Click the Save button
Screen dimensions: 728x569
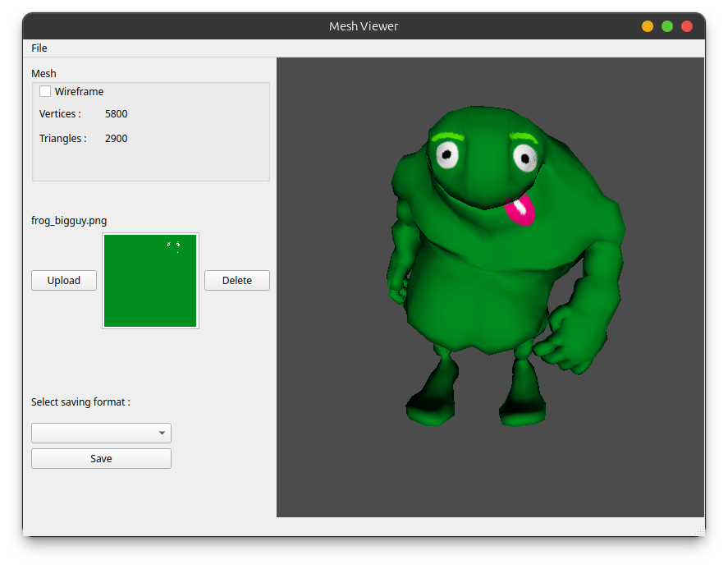(x=101, y=459)
